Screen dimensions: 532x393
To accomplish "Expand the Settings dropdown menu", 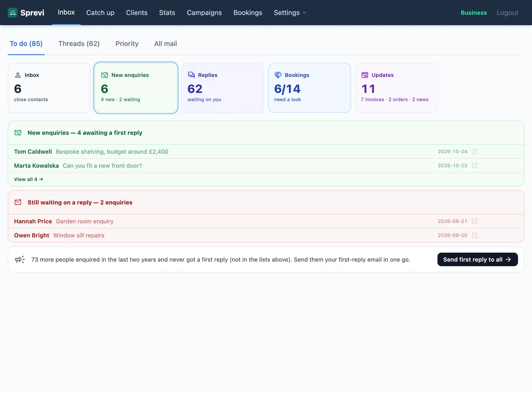I will click(x=290, y=13).
